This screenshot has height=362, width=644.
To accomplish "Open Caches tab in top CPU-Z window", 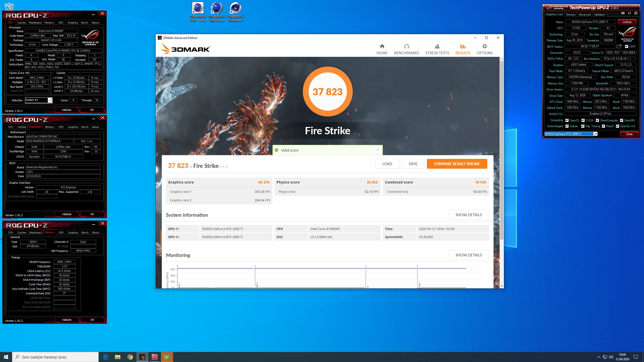I will coord(22,23).
